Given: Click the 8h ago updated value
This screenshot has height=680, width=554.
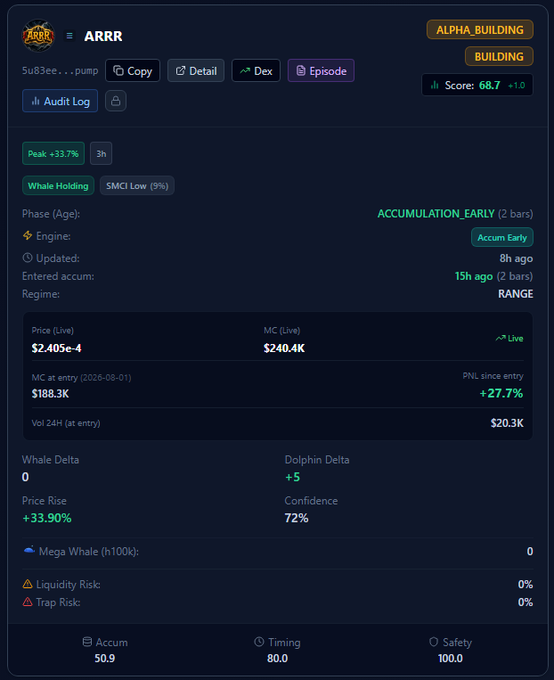Looking at the screenshot, I should (516, 258).
